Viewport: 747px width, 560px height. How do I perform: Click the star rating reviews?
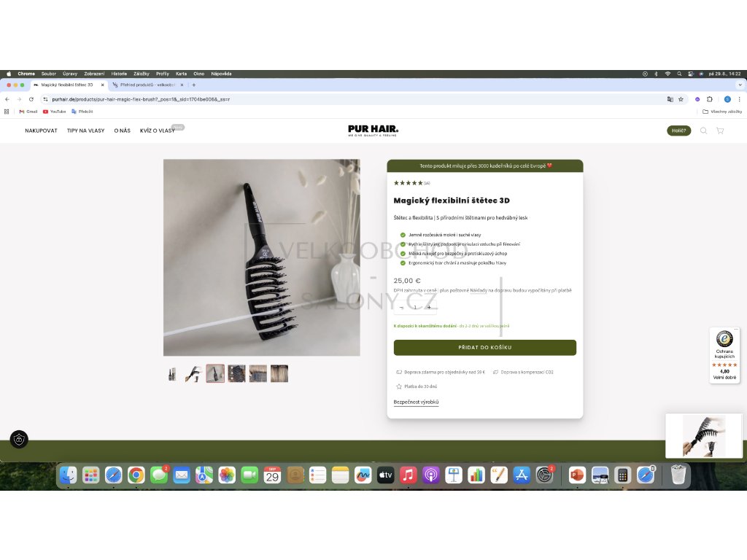point(411,183)
